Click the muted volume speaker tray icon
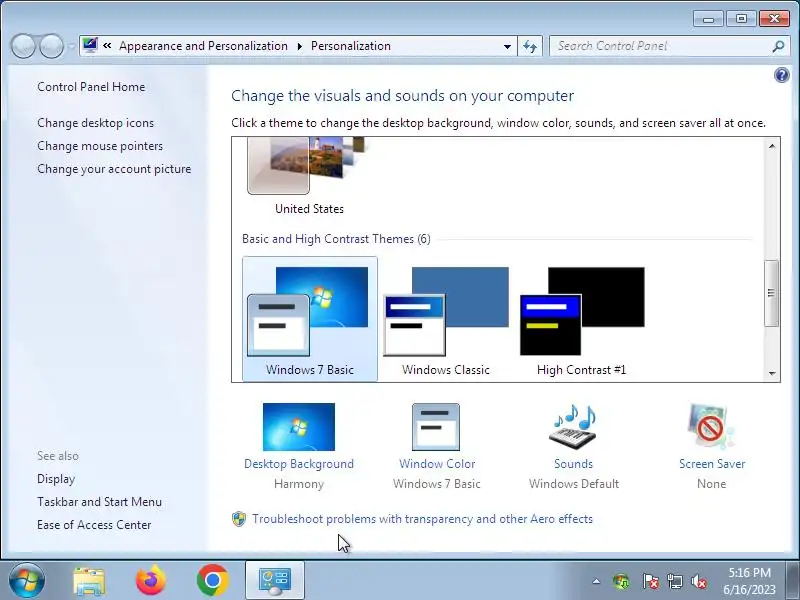 click(x=699, y=581)
